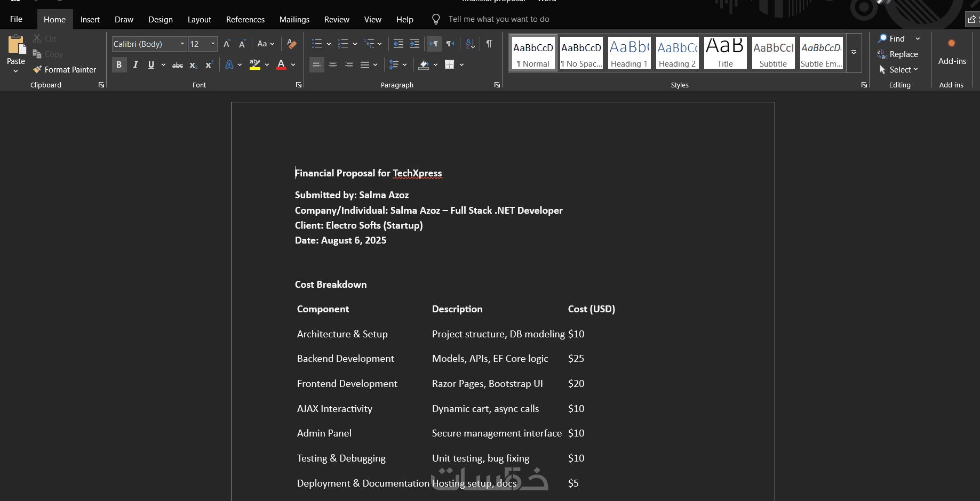This screenshot has width=980, height=501.
Task: Expand the Styles gallery
Action: 854,53
